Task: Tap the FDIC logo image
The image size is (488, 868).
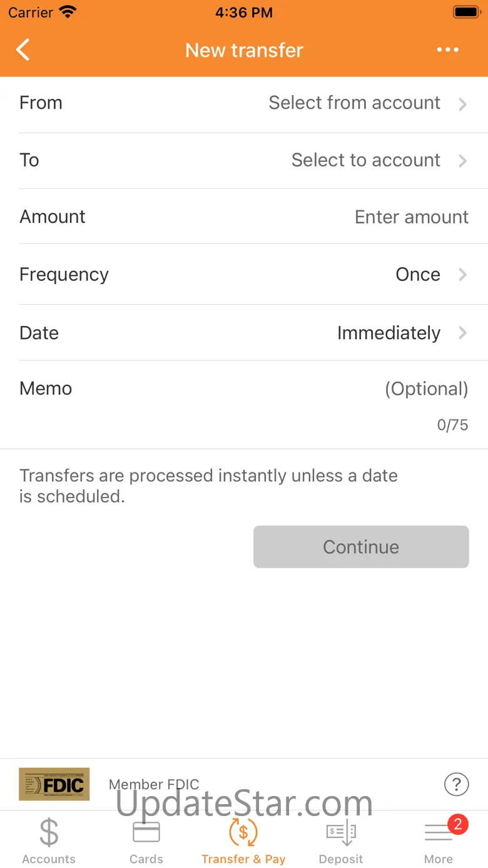Action: pos(54,784)
